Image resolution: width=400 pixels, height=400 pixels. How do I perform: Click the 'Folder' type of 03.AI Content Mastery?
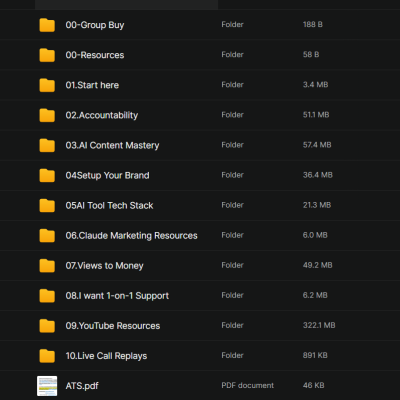[232, 145]
